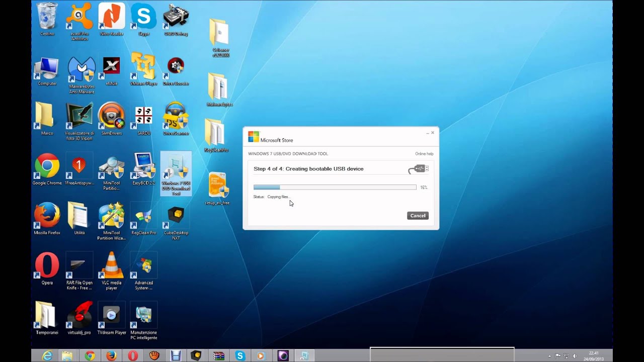Select the Marco folder shortcut
Screen dimensions: 644x362
point(47,119)
